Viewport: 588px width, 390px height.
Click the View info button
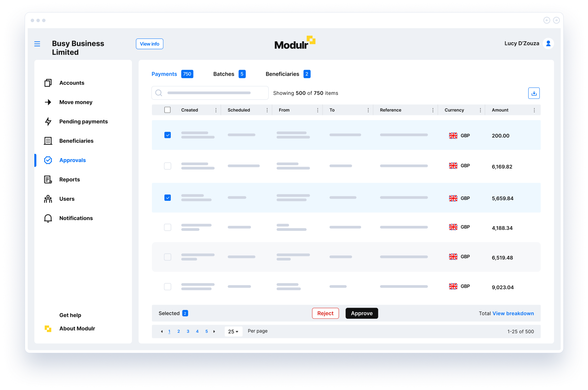[149, 44]
